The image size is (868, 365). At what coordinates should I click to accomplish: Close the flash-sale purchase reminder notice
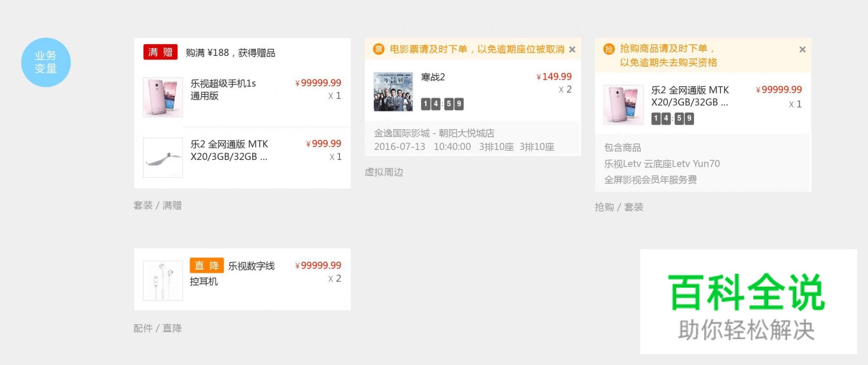coord(802,49)
